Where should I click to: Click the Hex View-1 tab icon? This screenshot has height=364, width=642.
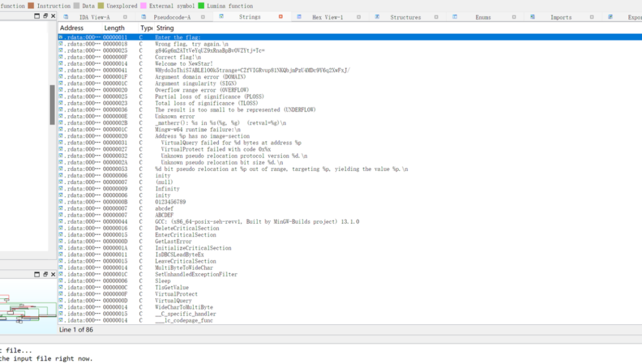coord(298,17)
